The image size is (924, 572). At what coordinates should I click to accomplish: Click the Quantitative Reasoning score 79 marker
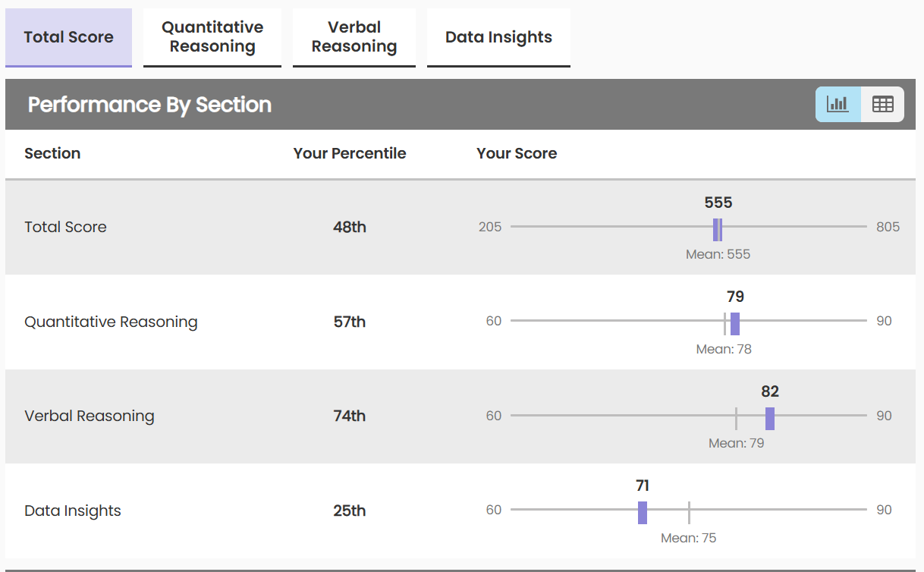pos(734,323)
